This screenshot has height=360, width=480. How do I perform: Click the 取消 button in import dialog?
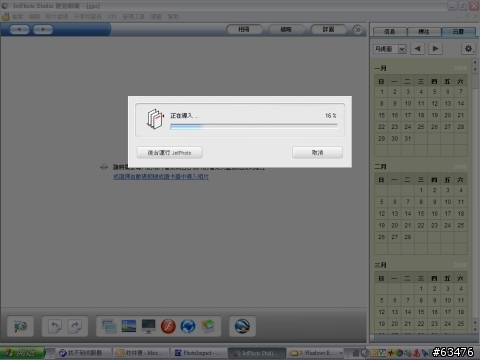tap(317, 152)
